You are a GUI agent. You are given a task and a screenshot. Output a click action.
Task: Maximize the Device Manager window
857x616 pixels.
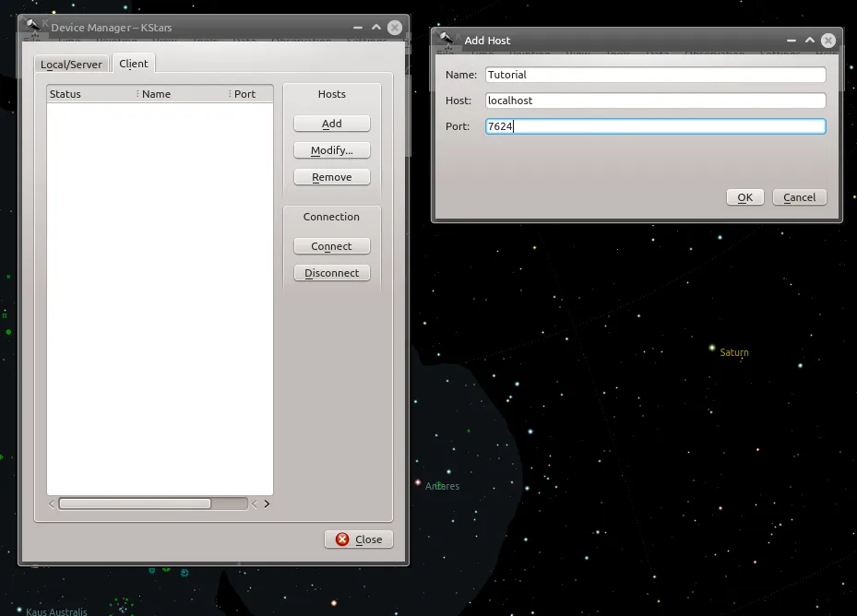[376, 28]
